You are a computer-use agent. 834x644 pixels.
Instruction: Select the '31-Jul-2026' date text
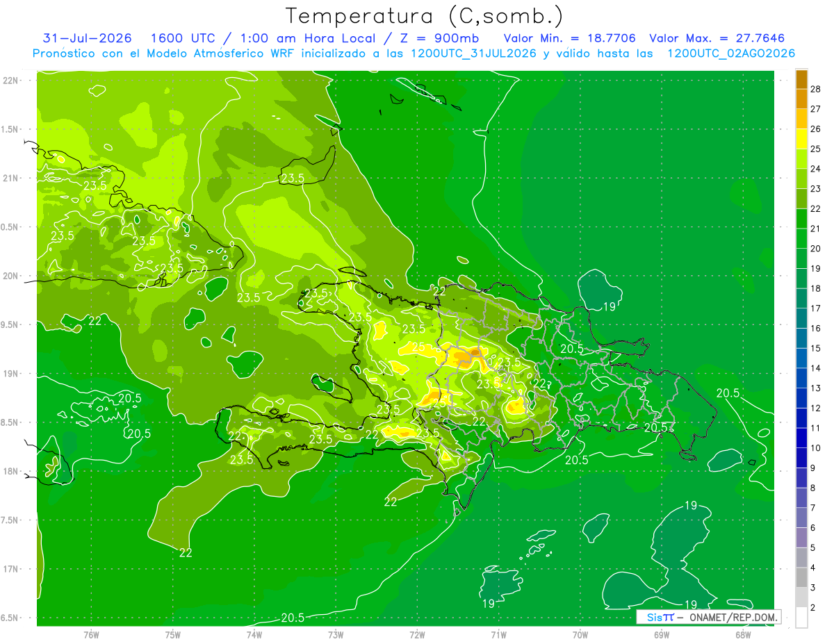click(88, 38)
